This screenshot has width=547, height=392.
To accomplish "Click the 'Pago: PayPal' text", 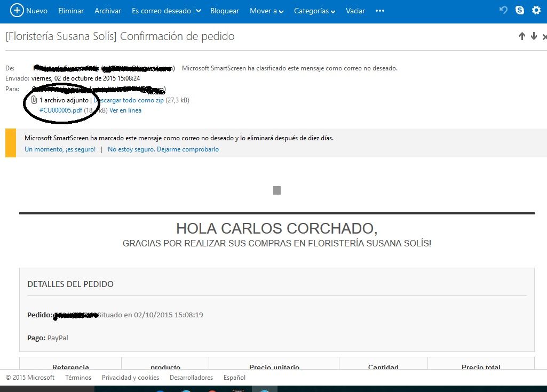I will (x=48, y=338).
